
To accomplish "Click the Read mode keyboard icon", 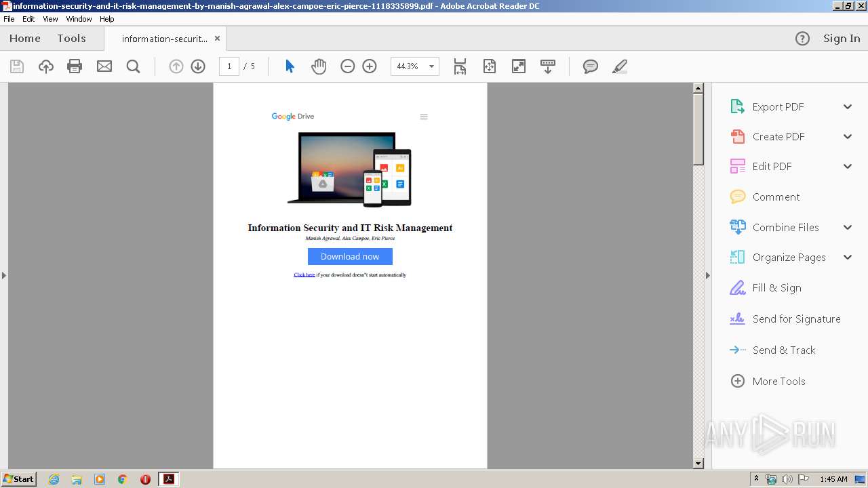I will click(548, 66).
